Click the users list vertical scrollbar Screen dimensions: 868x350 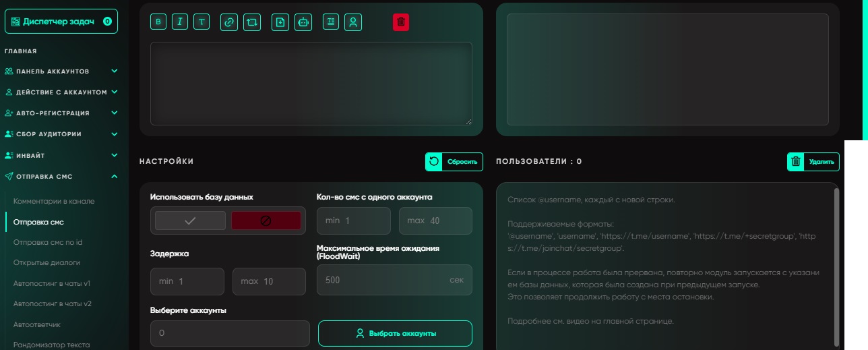[836, 266]
